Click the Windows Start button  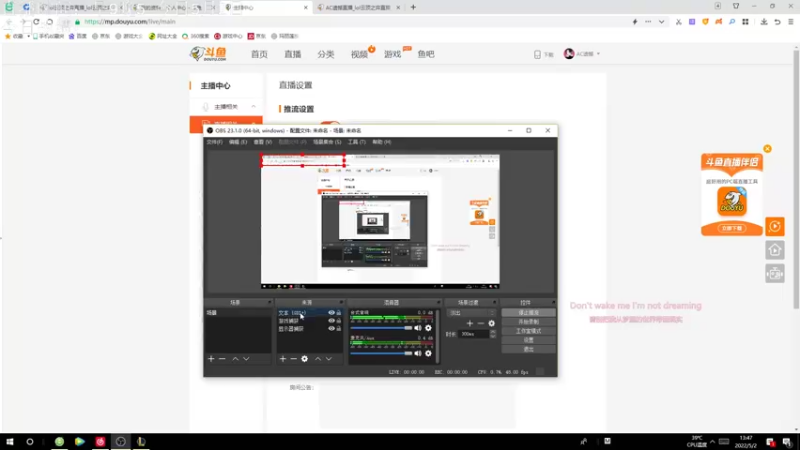(10, 442)
